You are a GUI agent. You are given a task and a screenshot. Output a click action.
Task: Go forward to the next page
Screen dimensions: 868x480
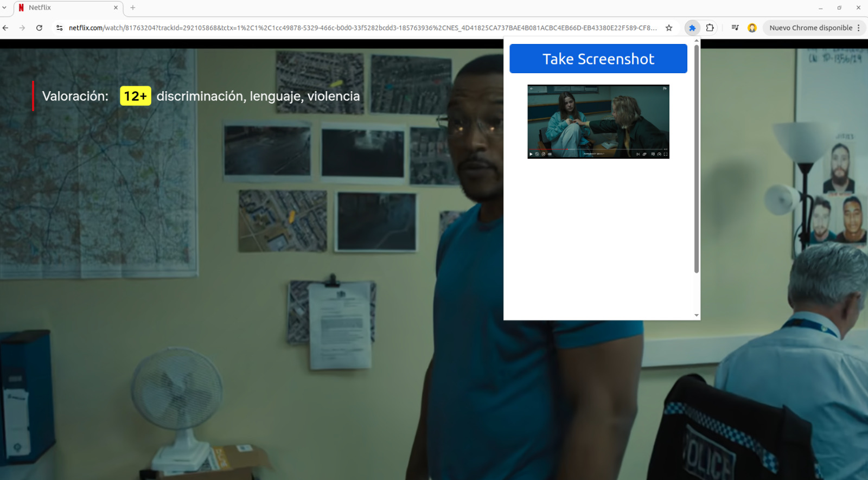pos(22,28)
